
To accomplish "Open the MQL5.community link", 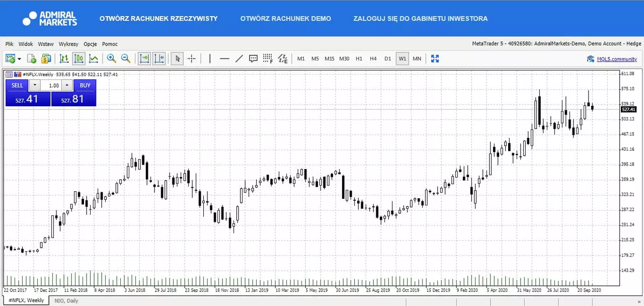I will 617,59.
